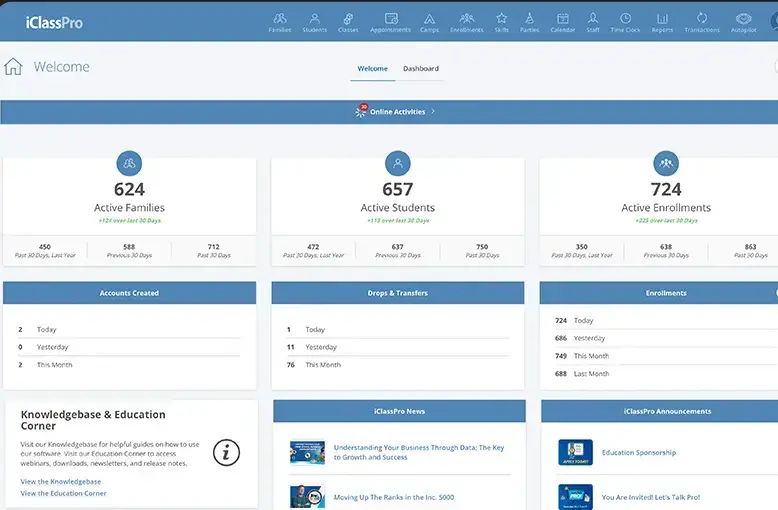This screenshot has height=510, width=778.
Task: Click the 724 Active Enrollments count
Action: [666, 189]
